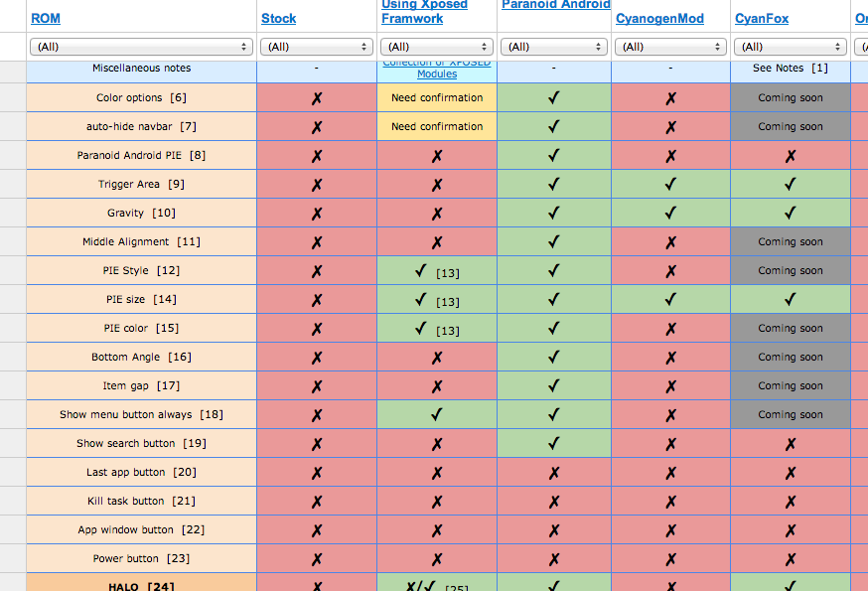Click Coming soon in PIE Style row

pyautogui.click(x=791, y=270)
